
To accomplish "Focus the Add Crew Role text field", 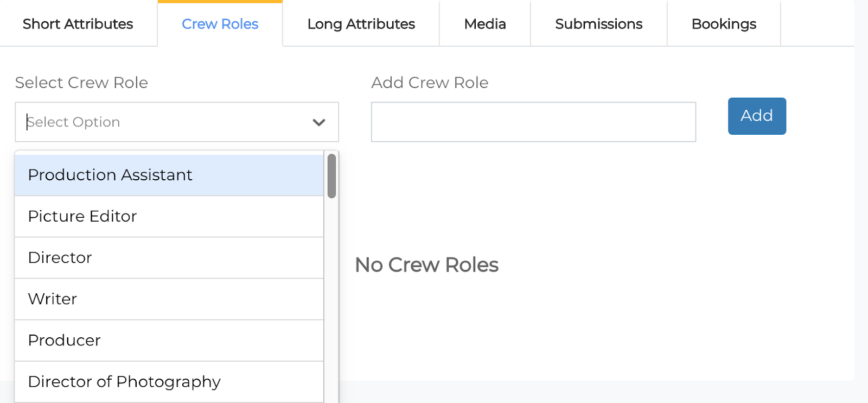I will point(533,122).
